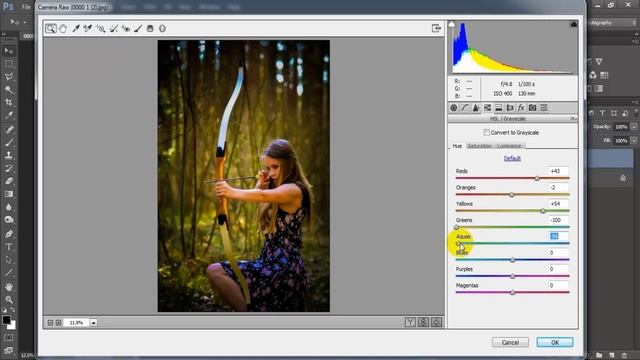Select Photoshop Lasso tool in left toolbox
The image size is (640, 360).
click(x=9, y=77)
